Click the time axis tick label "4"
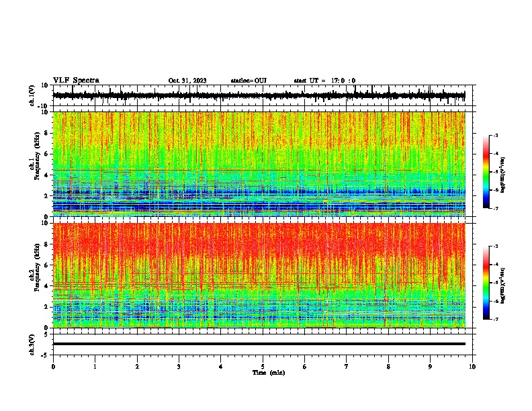Screen dimensions: 532x411 click(x=220, y=367)
